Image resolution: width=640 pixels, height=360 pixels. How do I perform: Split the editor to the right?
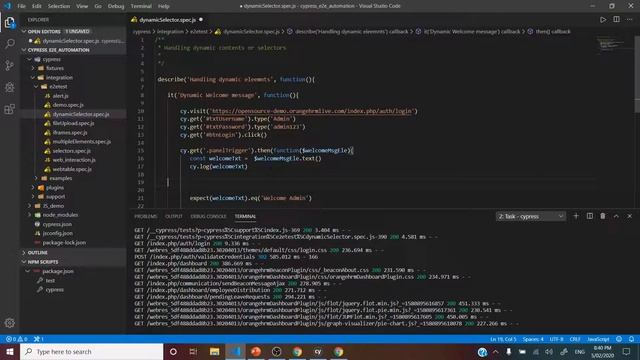pyautogui.click(x=616, y=20)
